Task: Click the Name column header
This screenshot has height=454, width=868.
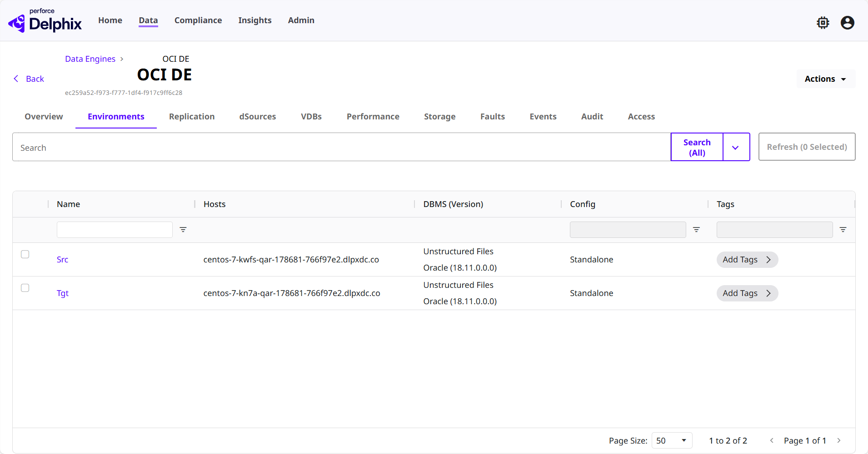Action: (69, 204)
